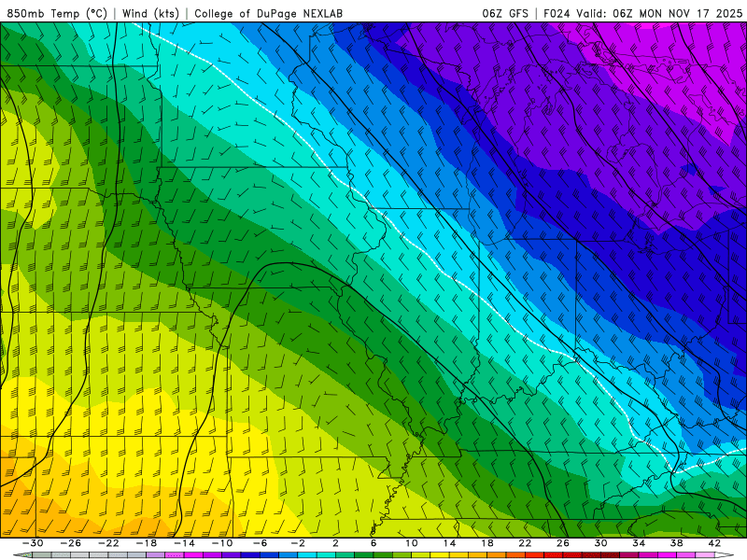Image resolution: width=747 pixels, height=560 pixels.
Task: Click the 26 legend value
Action: [563, 543]
